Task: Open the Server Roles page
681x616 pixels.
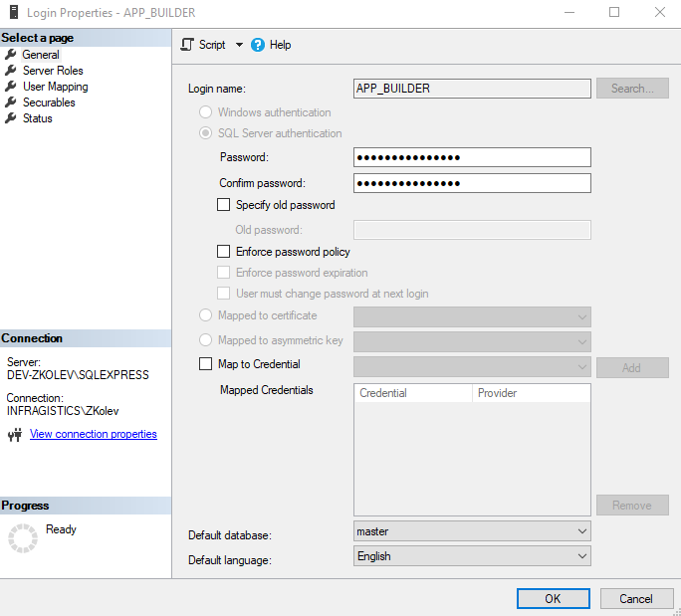Action: [53, 71]
